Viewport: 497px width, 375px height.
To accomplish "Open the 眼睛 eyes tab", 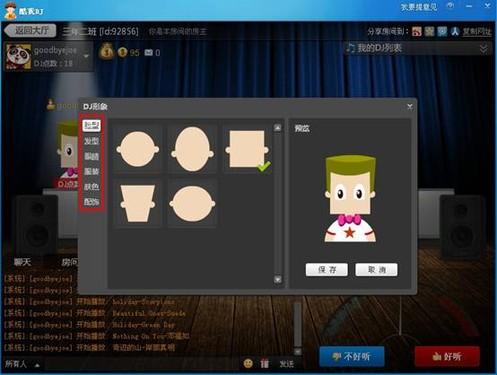I will (x=92, y=156).
